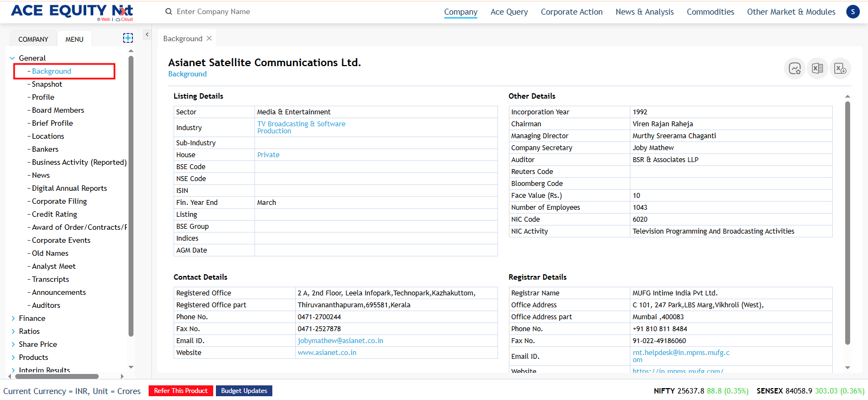Open the www.asianet.co.in website link

click(327, 352)
